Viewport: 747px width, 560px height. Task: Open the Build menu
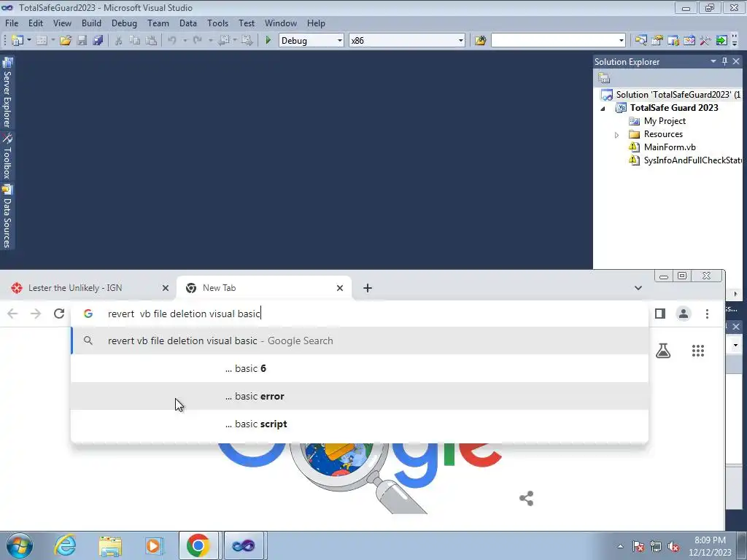tap(91, 23)
